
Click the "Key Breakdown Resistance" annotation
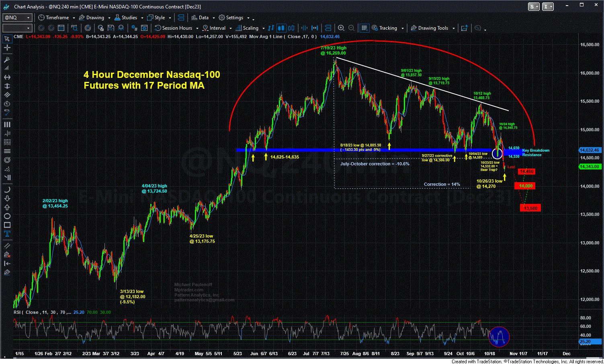tap(536, 153)
